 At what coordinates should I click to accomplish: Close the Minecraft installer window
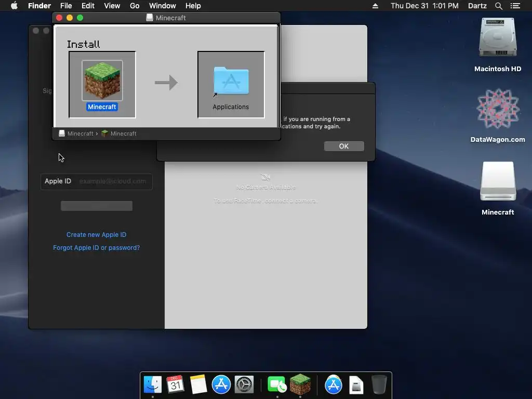(59, 18)
